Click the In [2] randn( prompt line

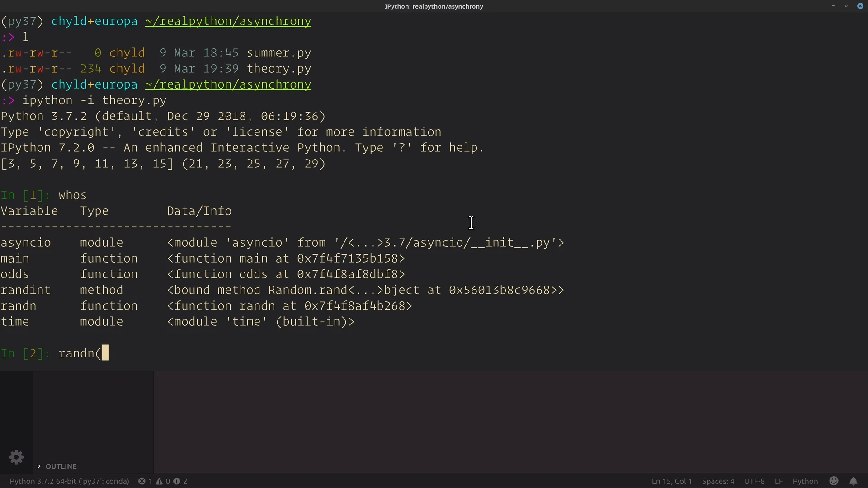click(x=80, y=353)
